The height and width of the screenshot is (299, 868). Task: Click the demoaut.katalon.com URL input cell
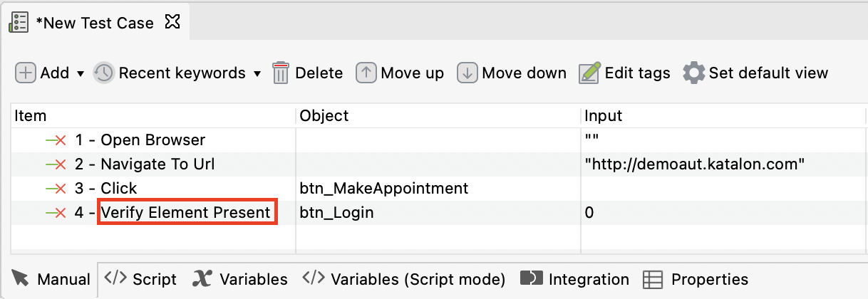(x=694, y=164)
